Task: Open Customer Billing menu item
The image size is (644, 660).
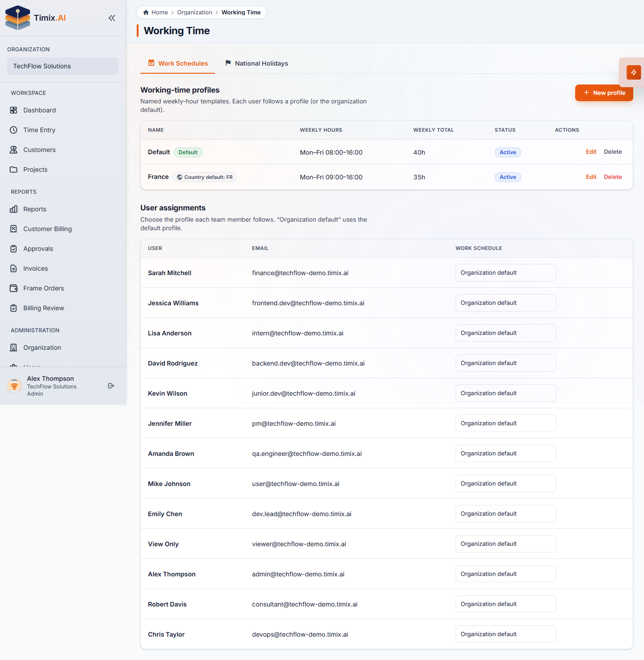Action: click(x=63, y=229)
